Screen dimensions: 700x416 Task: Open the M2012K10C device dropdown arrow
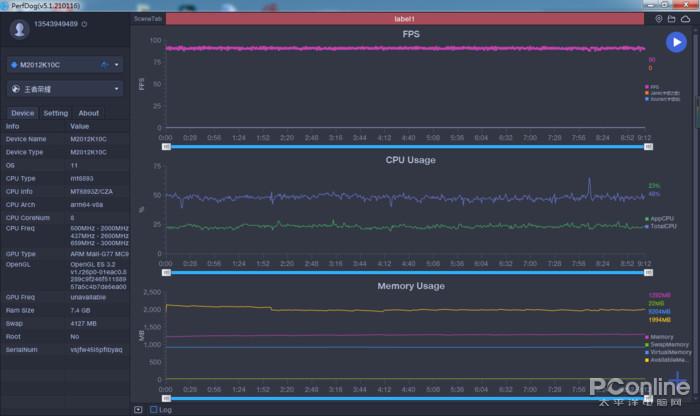pos(117,65)
